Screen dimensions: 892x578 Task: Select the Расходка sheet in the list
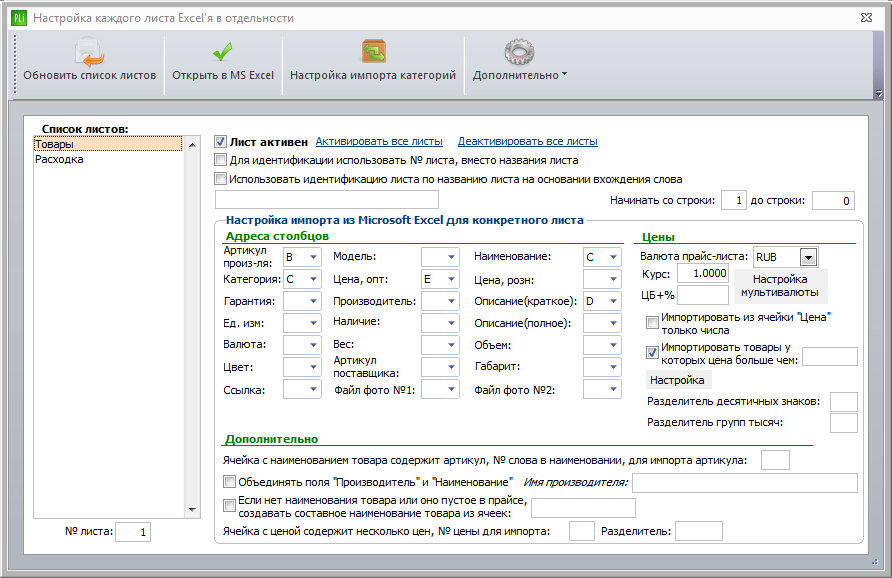59,159
